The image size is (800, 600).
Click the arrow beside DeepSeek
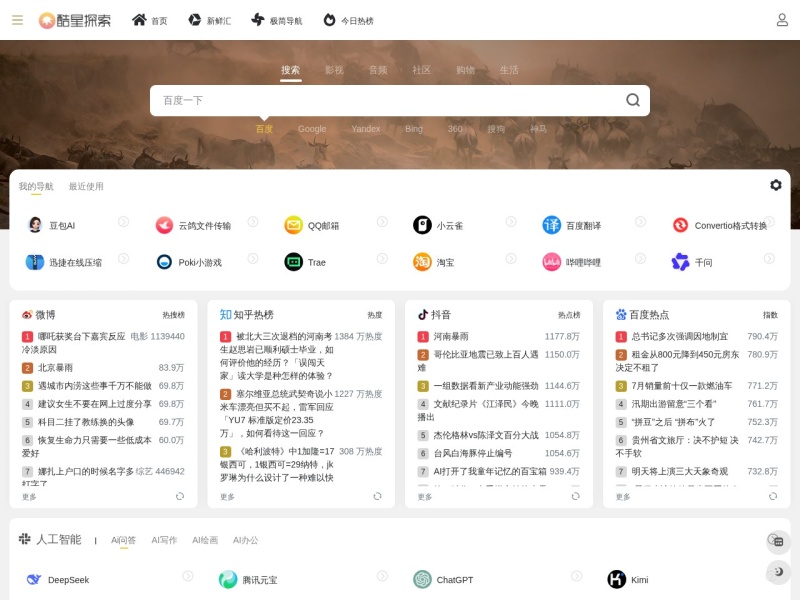pyautogui.click(x=188, y=576)
